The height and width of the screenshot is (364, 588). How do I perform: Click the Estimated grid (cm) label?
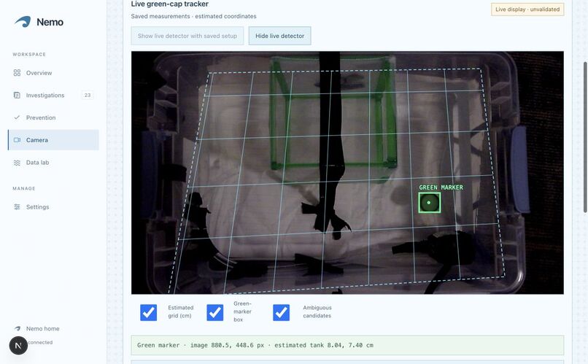180,311
